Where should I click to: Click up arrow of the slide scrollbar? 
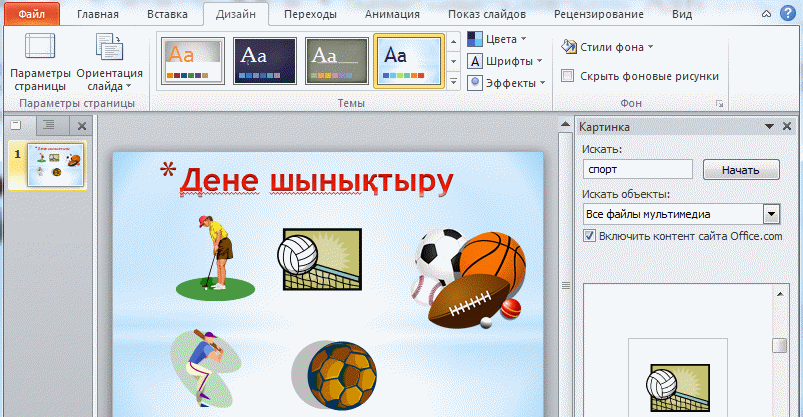click(565, 124)
